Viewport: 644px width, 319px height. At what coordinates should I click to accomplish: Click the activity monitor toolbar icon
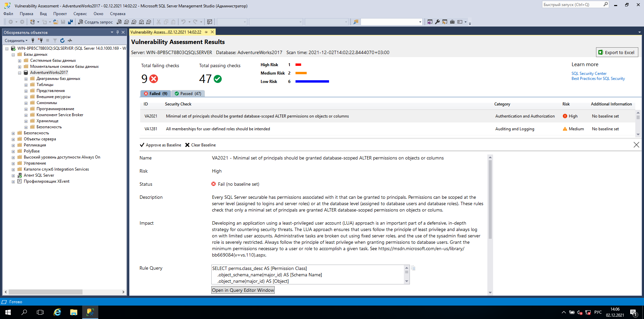point(210,22)
